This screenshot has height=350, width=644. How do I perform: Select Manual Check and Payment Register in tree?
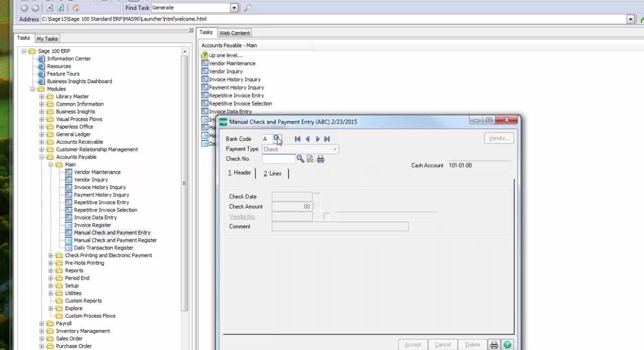(115, 240)
